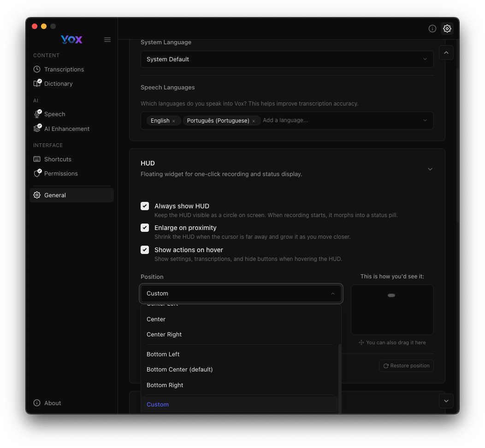Open the Dictionary section
Screen dimensions: 485x448
(x=58, y=83)
